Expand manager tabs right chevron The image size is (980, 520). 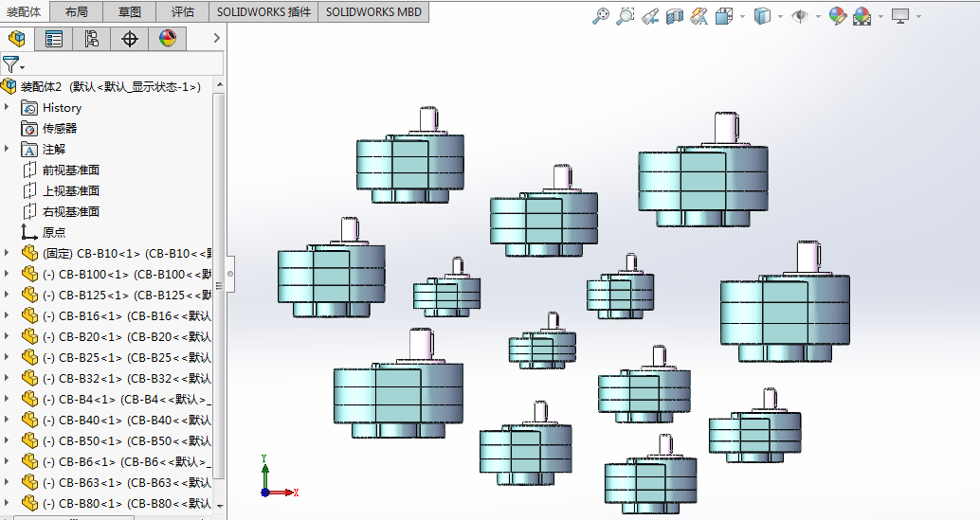click(x=216, y=38)
